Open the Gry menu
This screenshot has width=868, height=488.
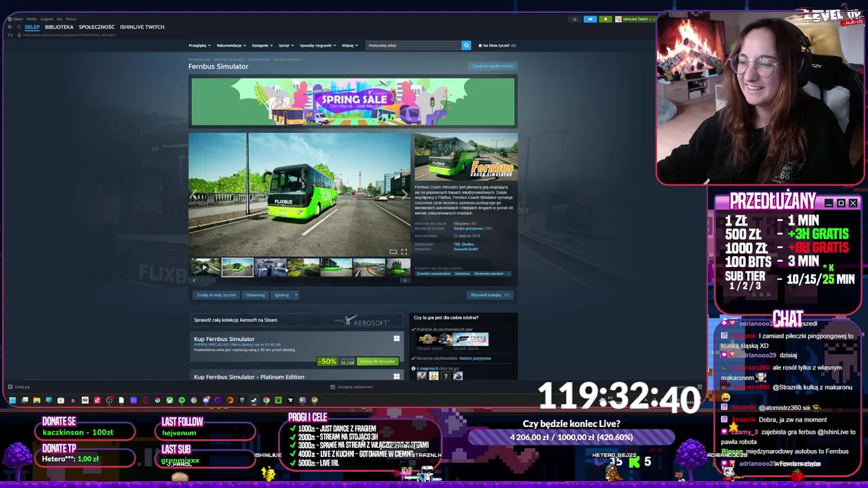(x=60, y=19)
